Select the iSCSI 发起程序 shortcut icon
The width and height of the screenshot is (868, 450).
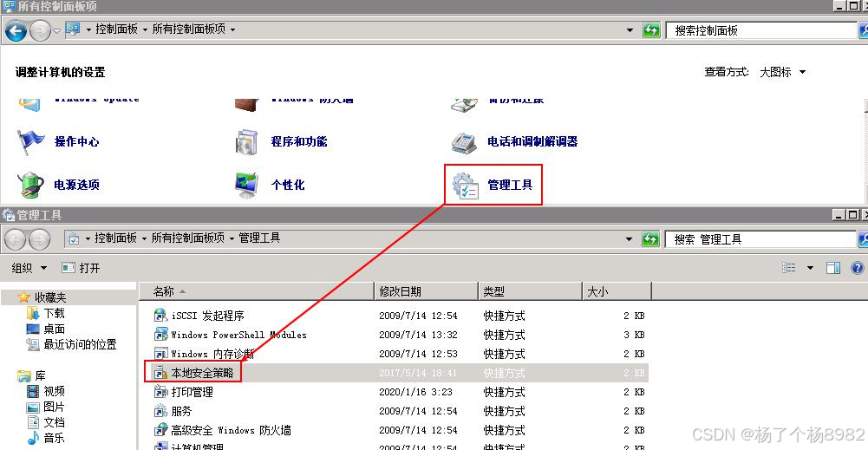160,316
